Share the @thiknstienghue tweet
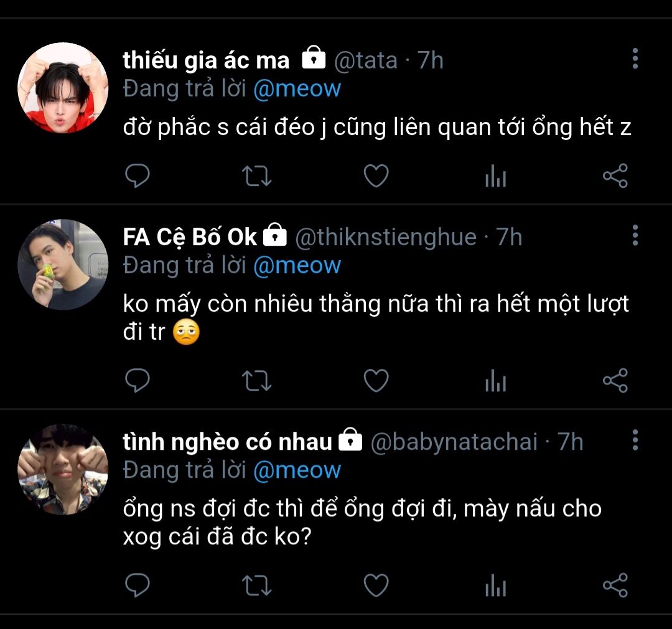672x629 pixels. click(615, 381)
